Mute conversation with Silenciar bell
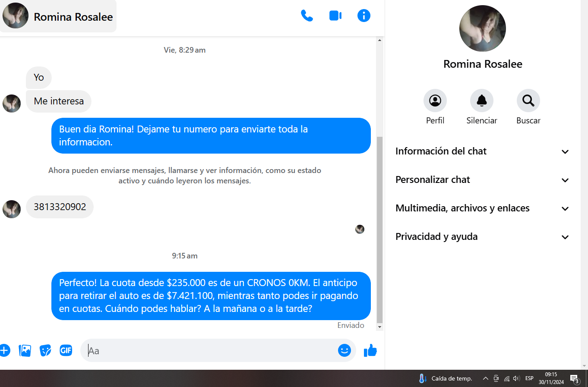Viewport: 588px width, 387px height. point(481,101)
